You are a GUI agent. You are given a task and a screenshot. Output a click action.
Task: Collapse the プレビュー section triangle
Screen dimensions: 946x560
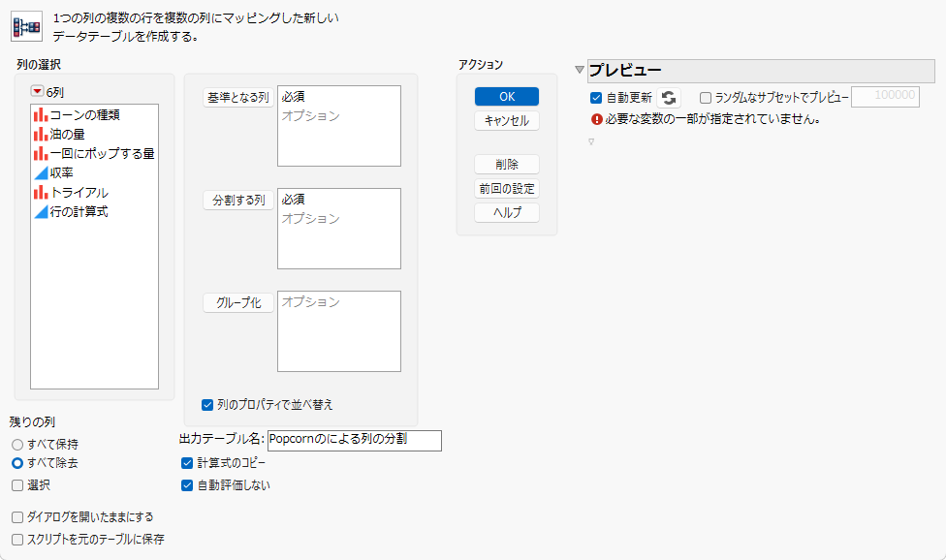(580, 70)
